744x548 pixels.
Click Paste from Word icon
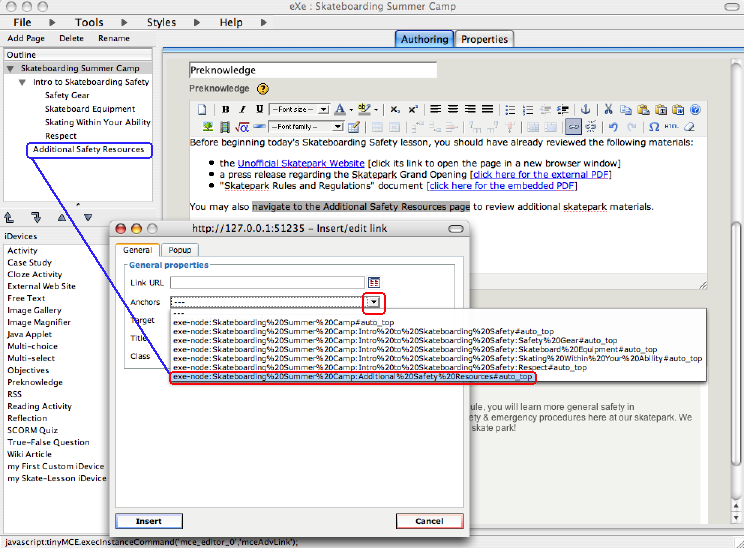click(678, 110)
